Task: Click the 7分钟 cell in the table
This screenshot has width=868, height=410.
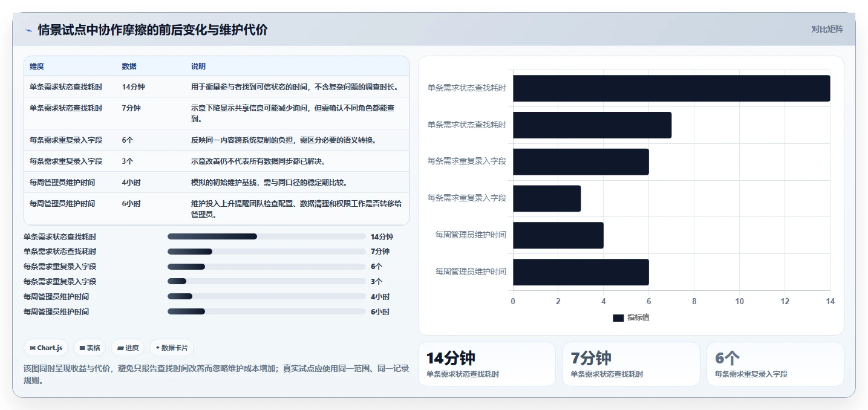Action: tap(131, 108)
